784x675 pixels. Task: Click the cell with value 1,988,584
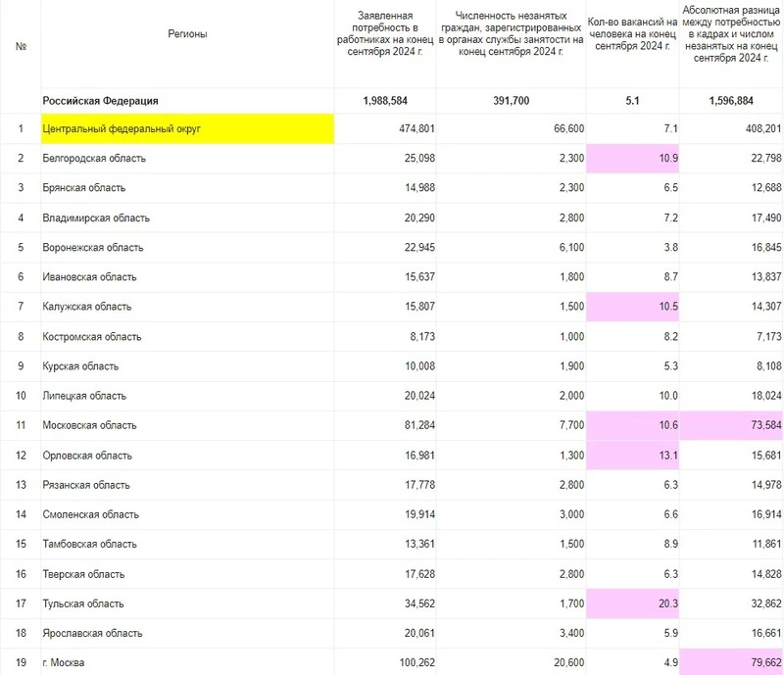pyautogui.click(x=386, y=101)
